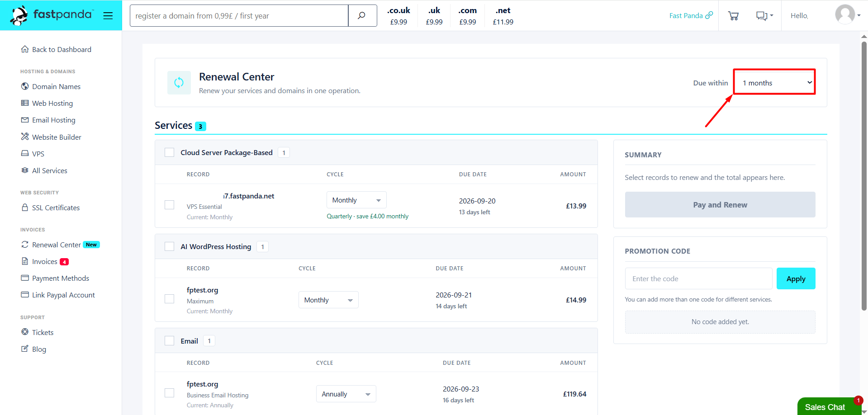The width and height of the screenshot is (868, 415).
Task: Click the Tickets support icon
Action: click(25, 332)
